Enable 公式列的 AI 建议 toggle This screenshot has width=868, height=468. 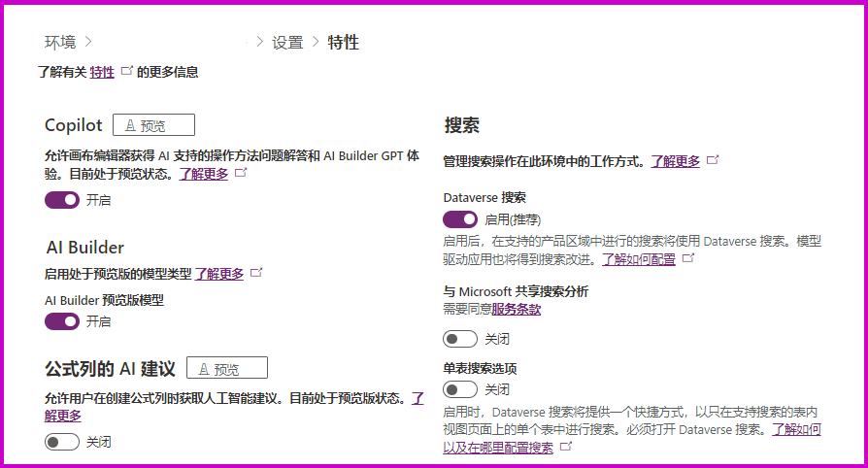62,442
